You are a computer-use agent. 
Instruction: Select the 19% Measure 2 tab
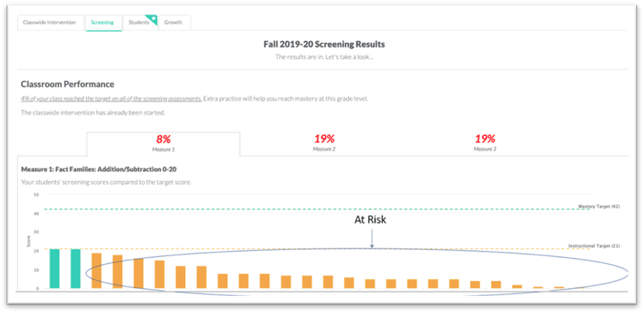point(324,143)
